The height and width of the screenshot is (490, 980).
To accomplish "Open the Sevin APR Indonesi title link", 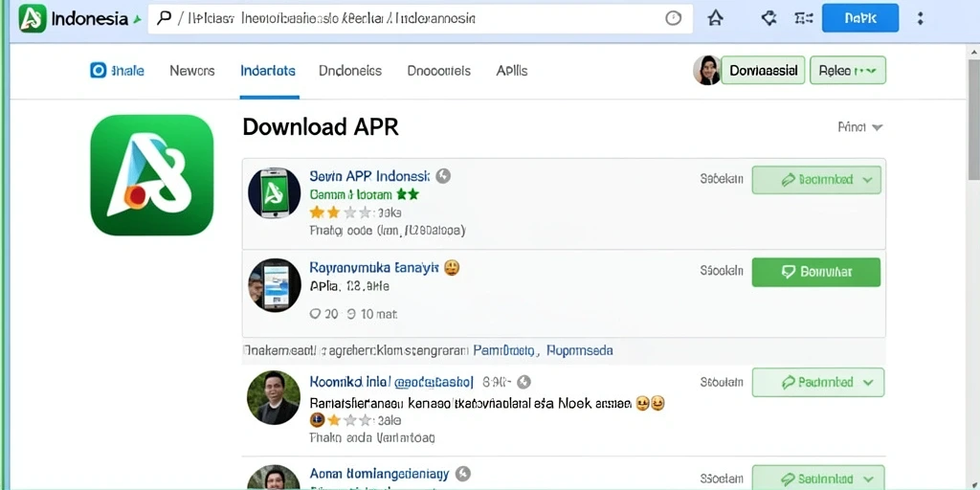I will [x=369, y=176].
